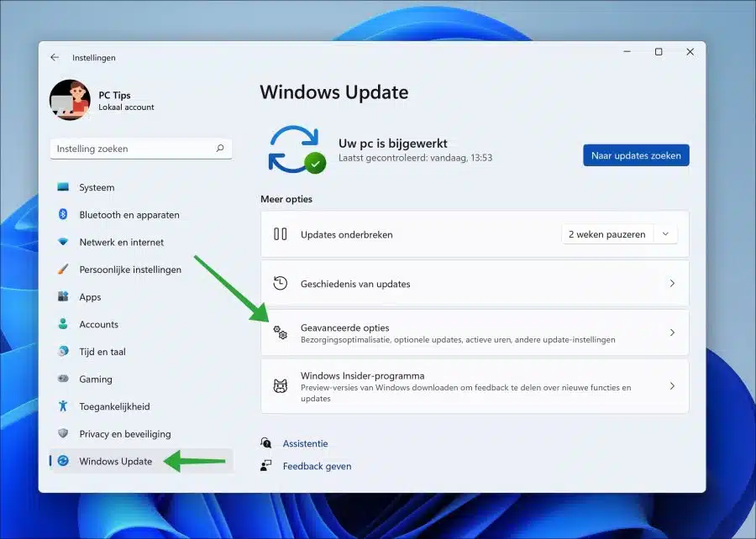Select Windows Update in the sidebar
The width and height of the screenshot is (756, 539).
point(141,462)
